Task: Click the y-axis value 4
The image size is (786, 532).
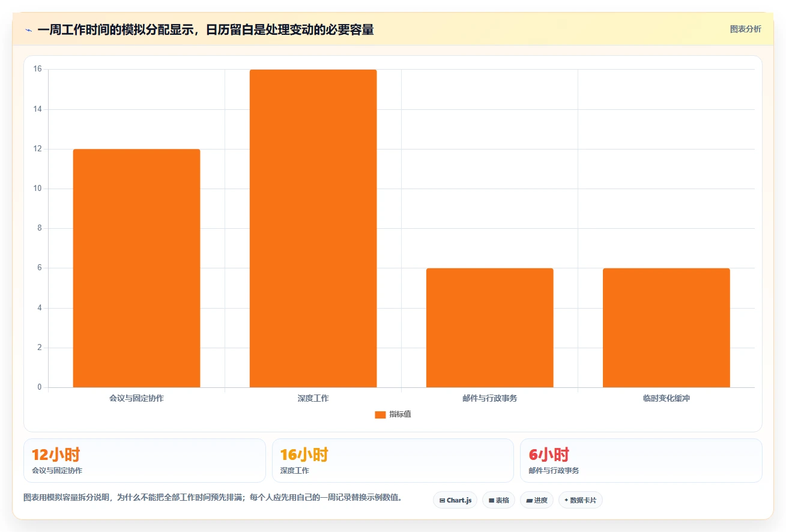Action: [40, 308]
